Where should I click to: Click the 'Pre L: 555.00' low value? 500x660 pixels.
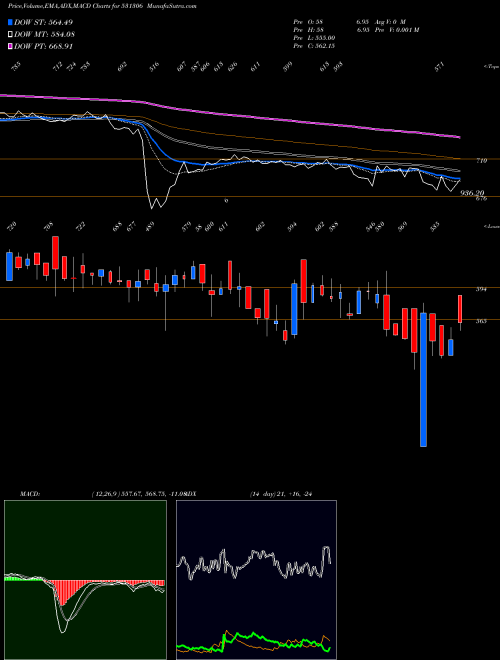click(x=314, y=38)
